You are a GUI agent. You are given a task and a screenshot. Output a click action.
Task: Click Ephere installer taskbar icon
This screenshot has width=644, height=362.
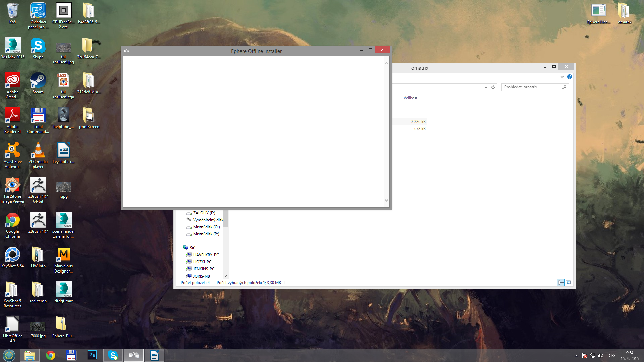pyautogui.click(x=133, y=355)
